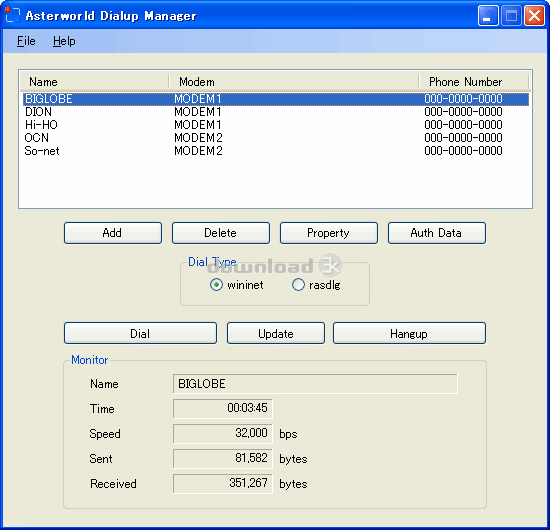The height and width of the screenshot is (530, 550).
Task: Select the wininet dial type
Action: pyautogui.click(x=216, y=284)
